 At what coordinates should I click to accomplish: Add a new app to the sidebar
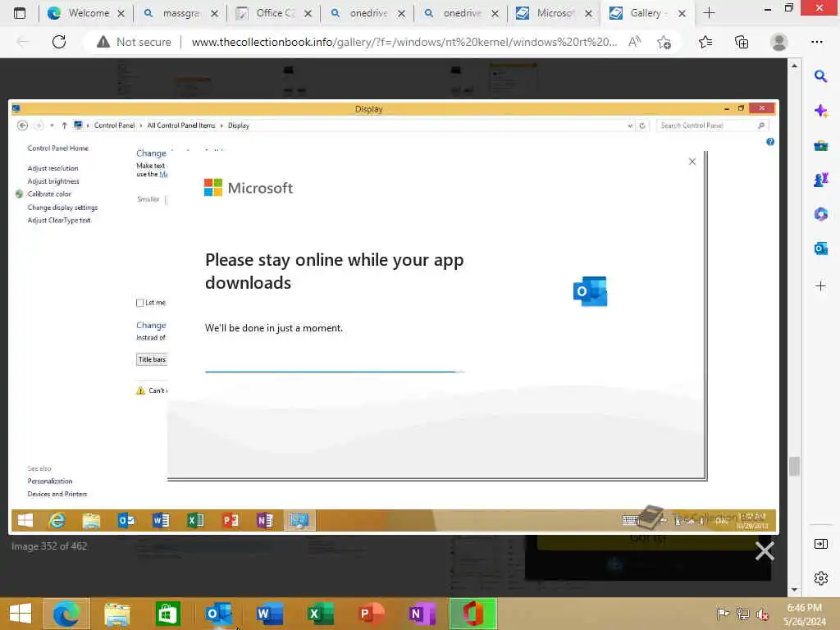(x=820, y=286)
